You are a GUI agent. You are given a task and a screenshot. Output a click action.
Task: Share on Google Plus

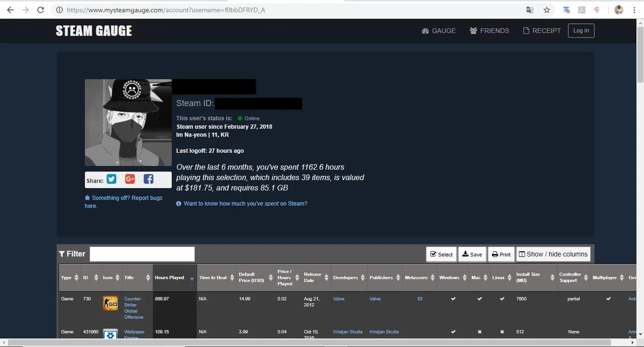pyautogui.click(x=130, y=179)
